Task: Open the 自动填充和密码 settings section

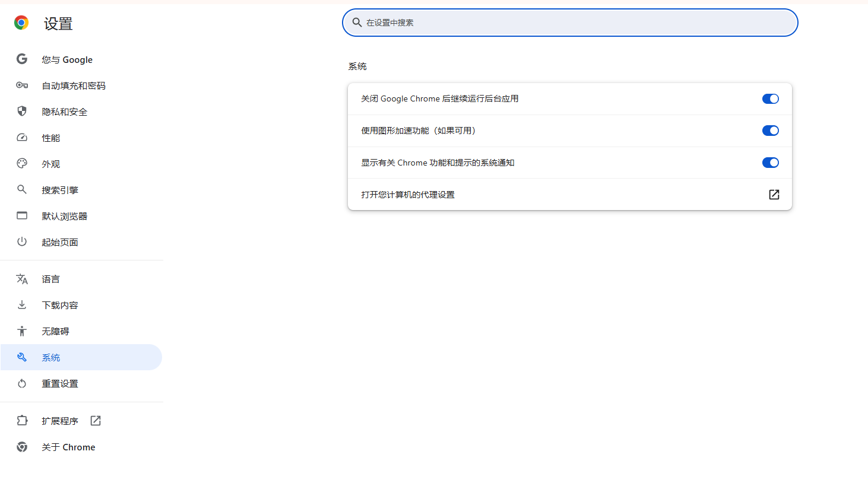Action: pos(81,85)
